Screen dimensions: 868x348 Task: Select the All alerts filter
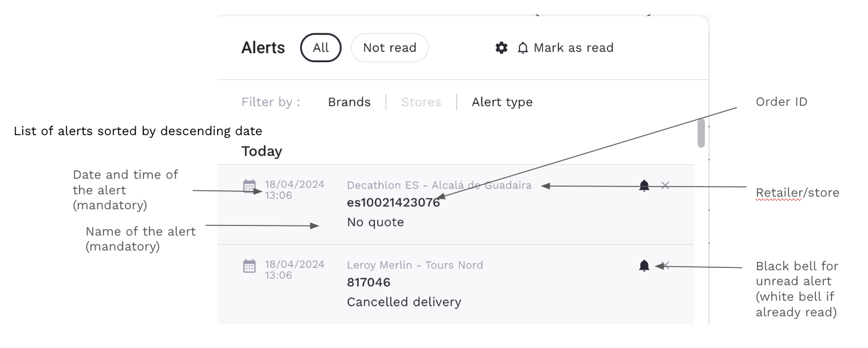(321, 48)
